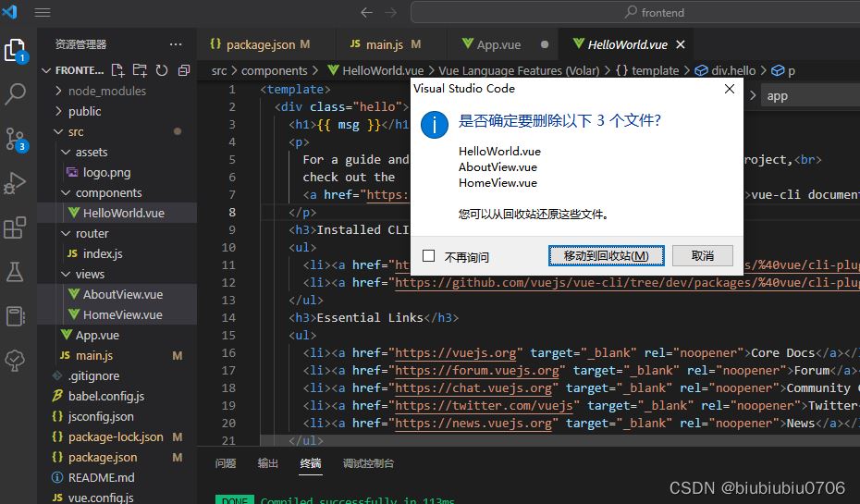This screenshot has height=504, width=860.
Task: Open the hamburger application menu
Action: coord(43,13)
